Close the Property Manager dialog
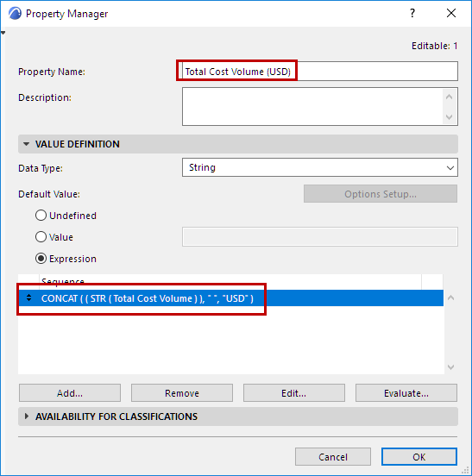This screenshot has height=476, width=472. [451, 13]
